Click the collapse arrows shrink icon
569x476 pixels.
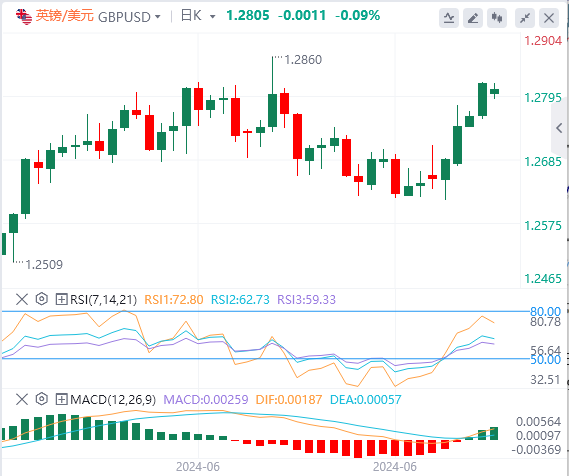pos(525,18)
